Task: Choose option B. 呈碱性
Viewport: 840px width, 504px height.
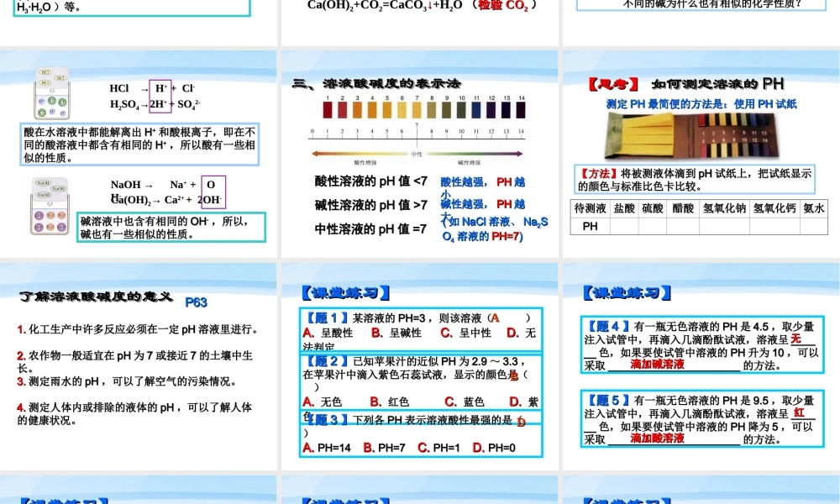Action: click(x=396, y=333)
